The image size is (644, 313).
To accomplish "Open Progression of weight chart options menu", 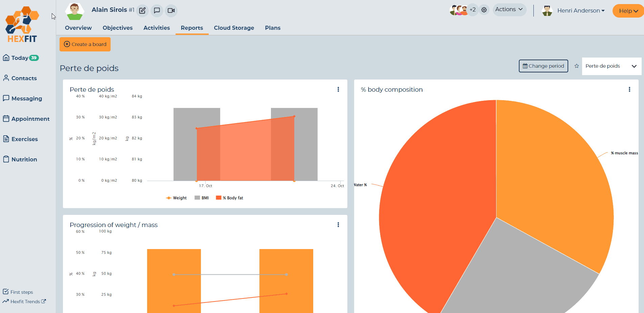I will [x=338, y=225].
